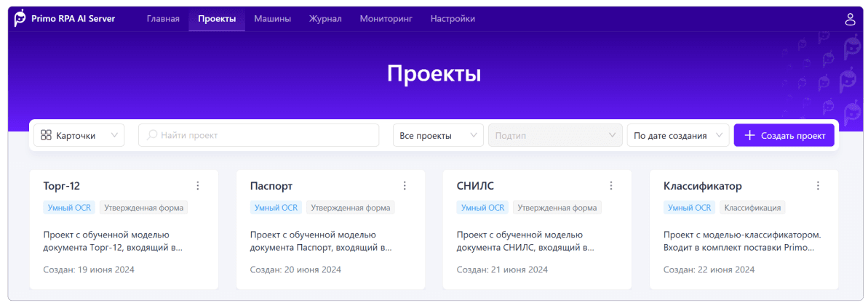Open the Журнал tab
Screen dimensions: 868x308
coord(325,19)
